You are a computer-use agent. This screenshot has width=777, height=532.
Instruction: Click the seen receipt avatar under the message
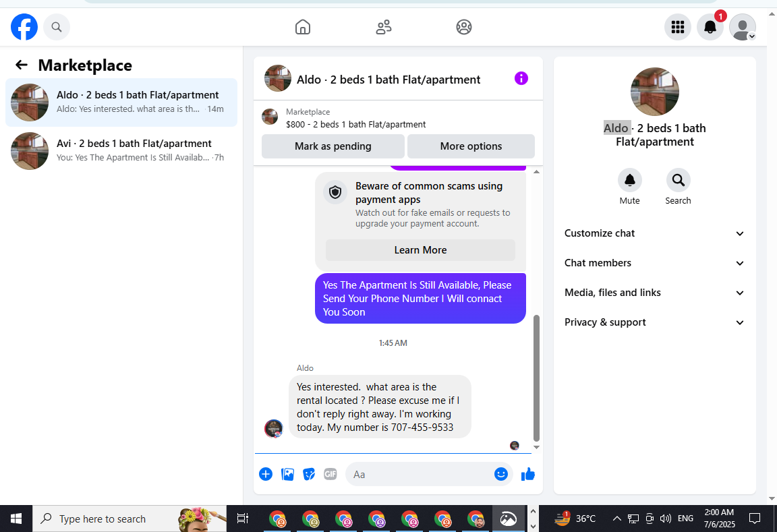515,445
